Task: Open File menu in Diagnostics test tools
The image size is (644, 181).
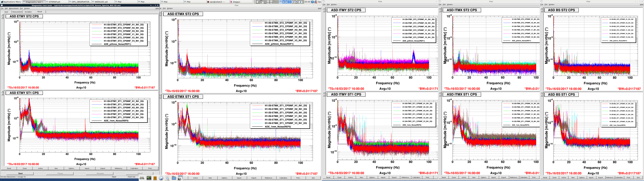Action: (x=2, y=8)
